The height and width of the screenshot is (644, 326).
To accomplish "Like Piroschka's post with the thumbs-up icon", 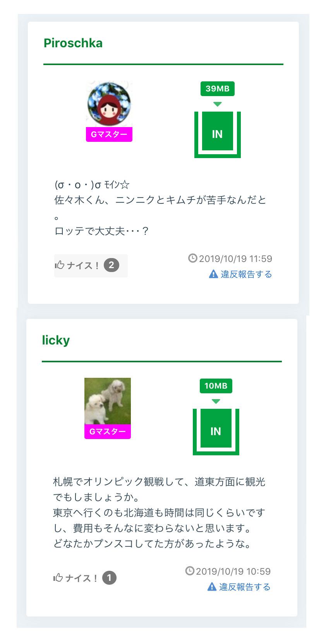I will (60, 265).
